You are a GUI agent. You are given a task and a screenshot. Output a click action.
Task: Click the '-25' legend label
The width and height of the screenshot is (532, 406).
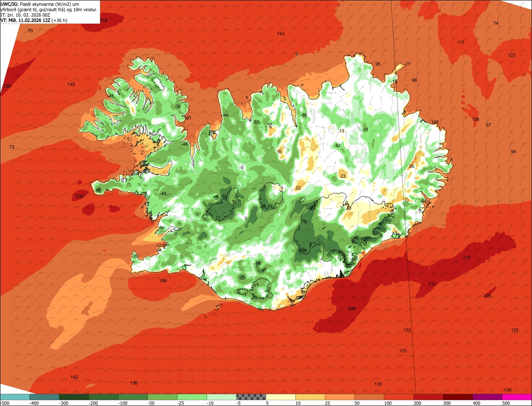[x=182, y=403]
